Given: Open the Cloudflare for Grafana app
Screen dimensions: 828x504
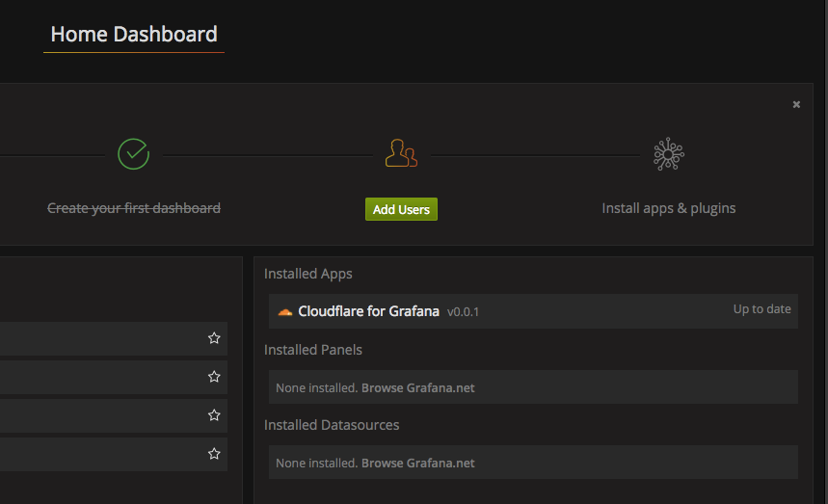Looking at the screenshot, I should click(x=368, y=311).
